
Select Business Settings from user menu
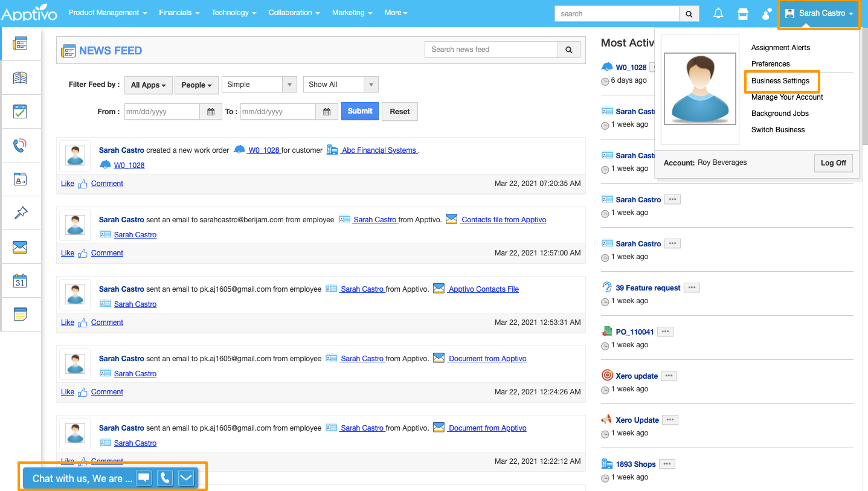click(x=780, y=81)
